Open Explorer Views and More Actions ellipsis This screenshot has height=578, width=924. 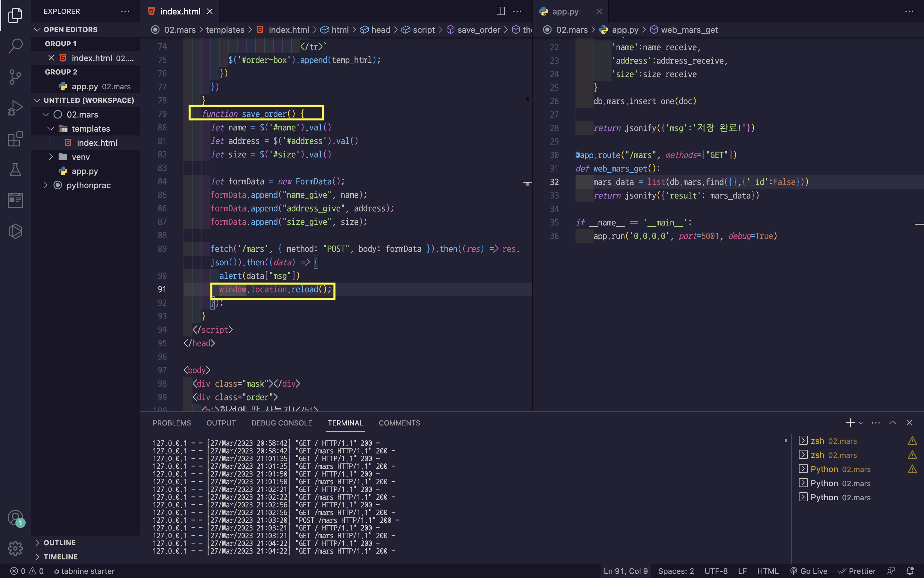125,11
